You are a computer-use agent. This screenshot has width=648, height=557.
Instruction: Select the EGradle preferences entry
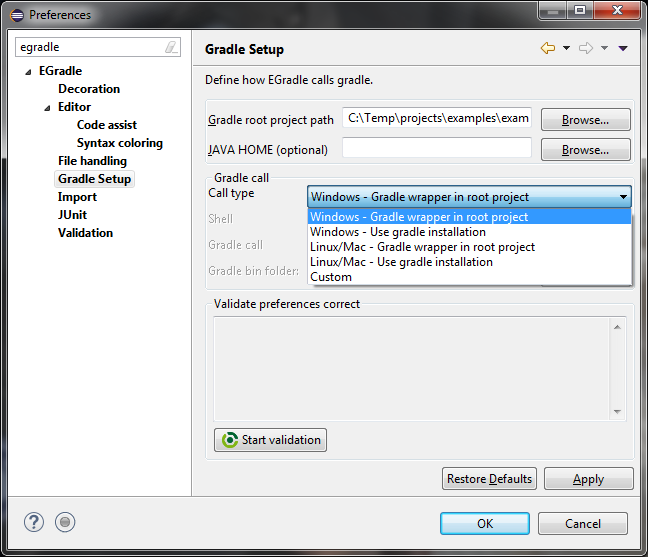(60, 71)
